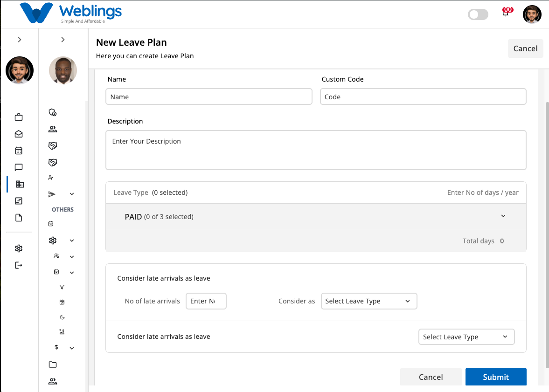Click the paper plane send icon
Screen dimensions: 549x392
tap(52, 194)
